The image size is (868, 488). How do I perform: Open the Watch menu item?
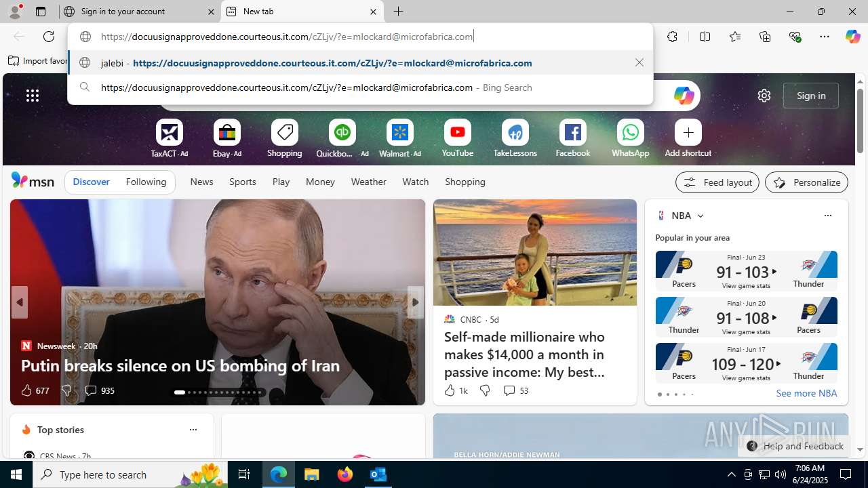tap(415, 182)
